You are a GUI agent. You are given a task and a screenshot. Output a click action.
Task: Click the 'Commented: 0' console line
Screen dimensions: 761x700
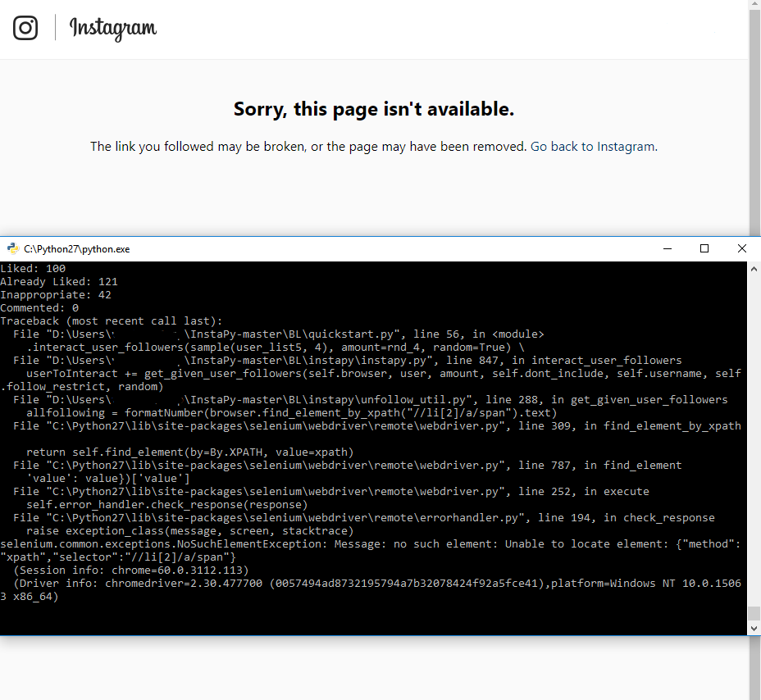(39, 308)
